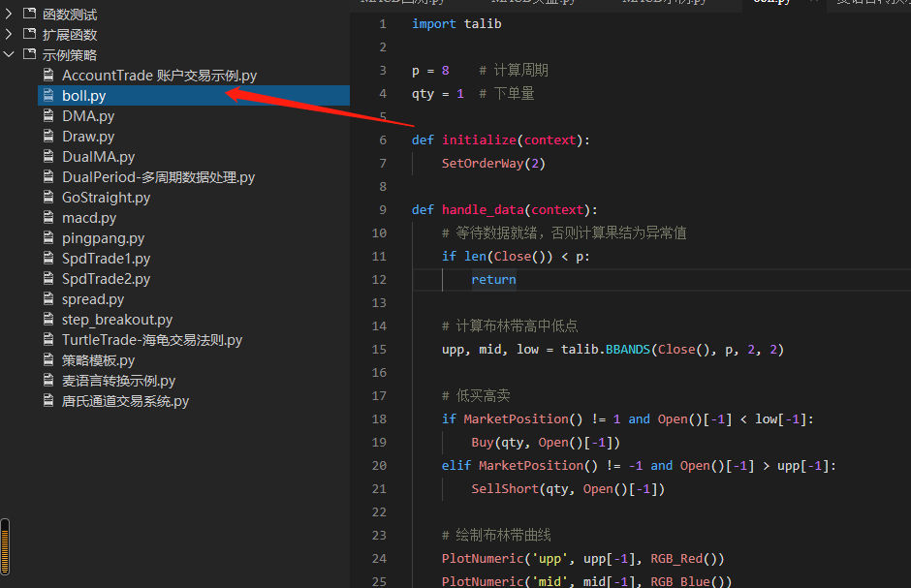This screenshot has height=588, width=911.
Task: Select the GoStraight.py file icon
Action: pyautogui.click(x=48, y=197)
